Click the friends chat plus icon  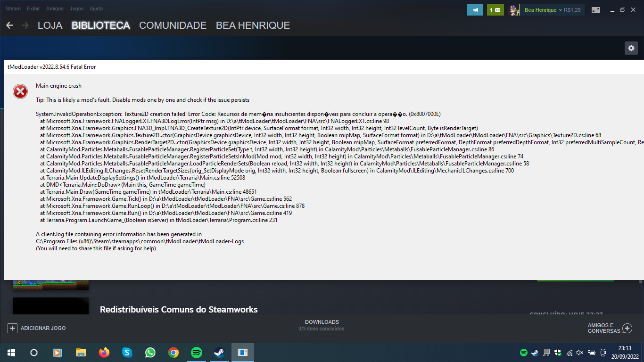pyautogui.click(x=627, y=328)
